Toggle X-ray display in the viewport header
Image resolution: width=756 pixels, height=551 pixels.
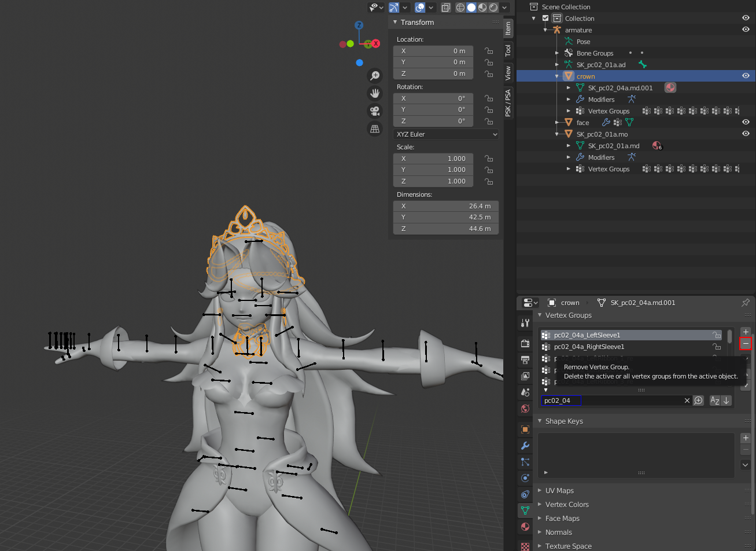[x=446, y=8]
